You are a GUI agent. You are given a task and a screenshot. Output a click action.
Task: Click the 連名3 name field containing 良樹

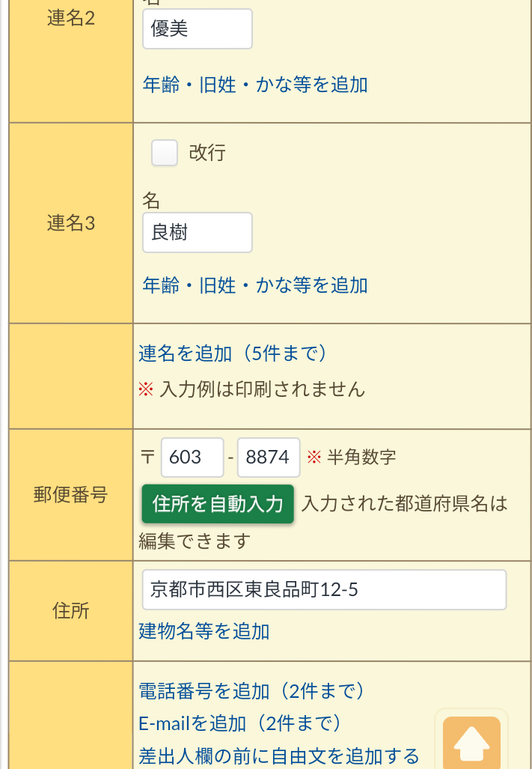[x=197, y=233]
